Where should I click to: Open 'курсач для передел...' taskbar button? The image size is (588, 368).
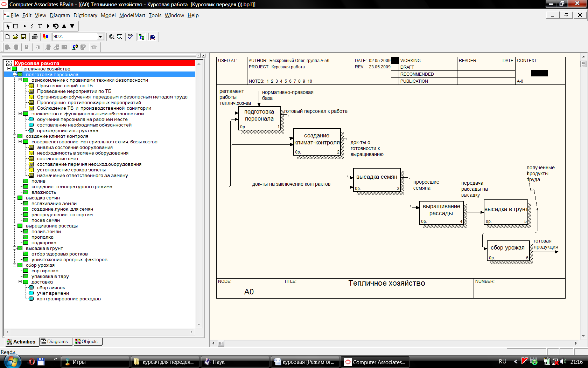[x=164, y=362]
